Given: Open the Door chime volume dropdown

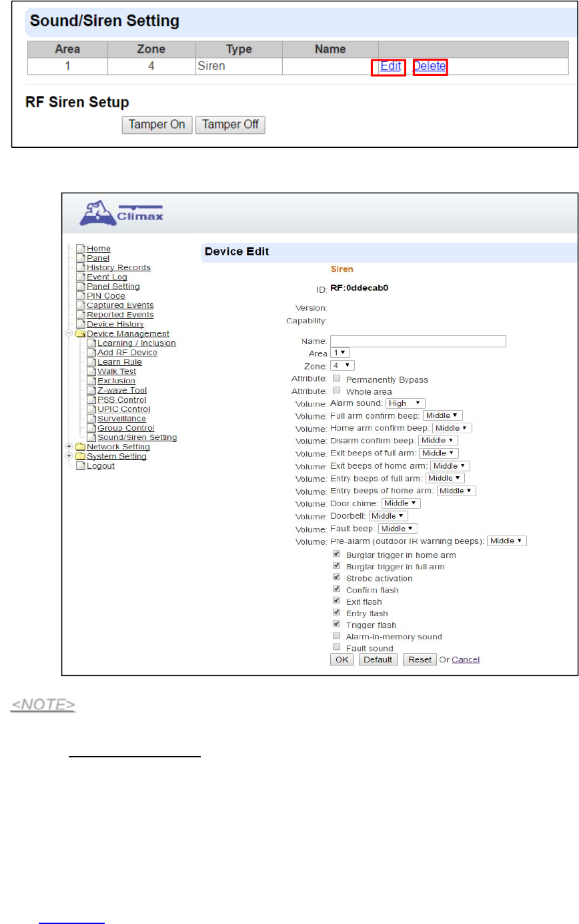Looking at the screenshot, I should [x=401, y=503].
